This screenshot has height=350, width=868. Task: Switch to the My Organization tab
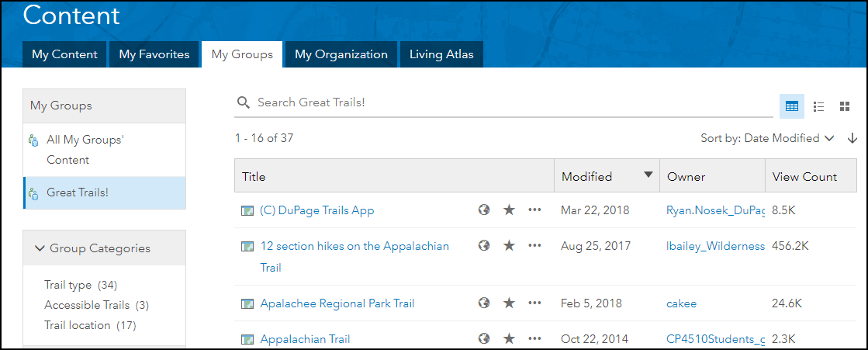341,54
